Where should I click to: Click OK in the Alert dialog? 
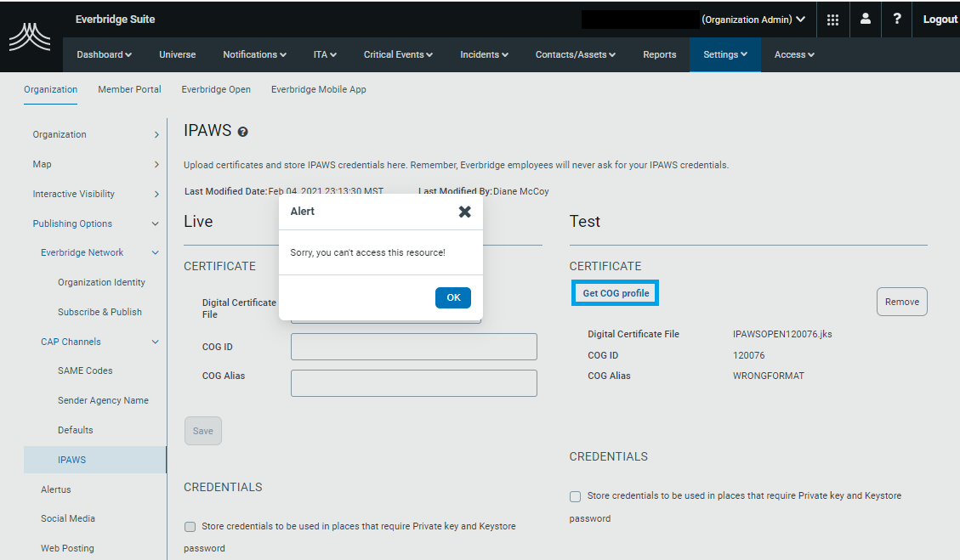pyautogui.click(x=453, y=297)
